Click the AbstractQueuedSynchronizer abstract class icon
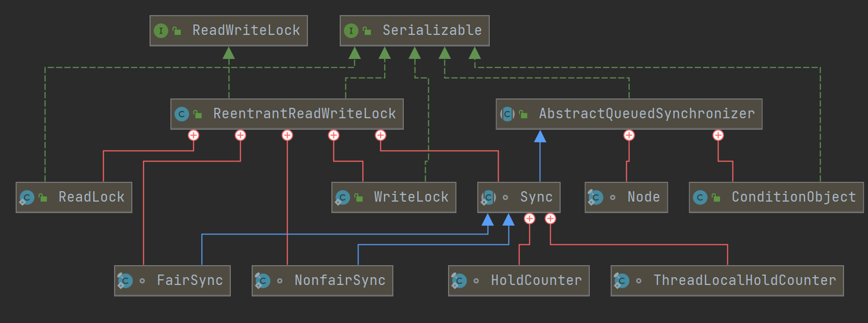The image size is (868, 323). (507, 114)
